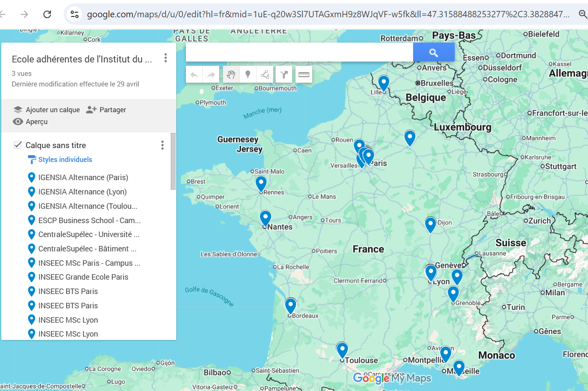
Task: Click Dernière modification effectuée le 29 avril
Action: coord(75,84)
